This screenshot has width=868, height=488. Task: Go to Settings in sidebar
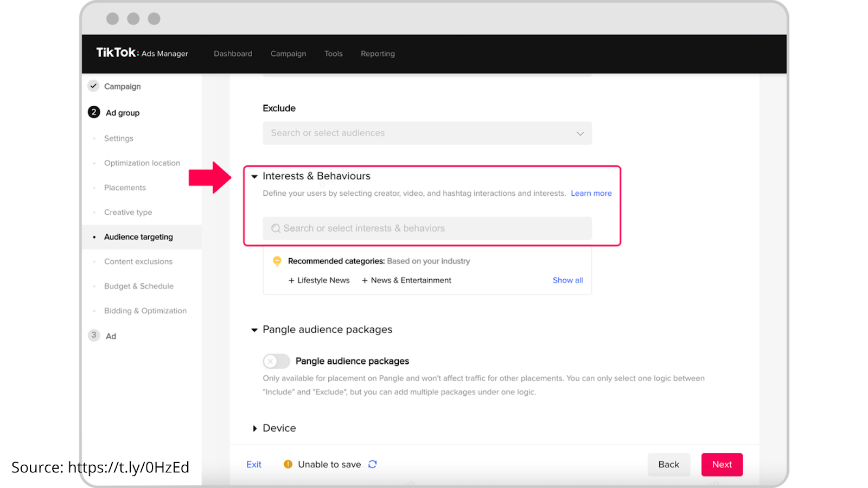(x=119, y=138)
